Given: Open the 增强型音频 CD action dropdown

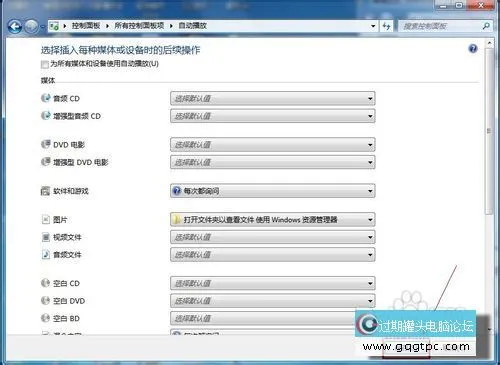Looking at the screenshot, I should click(273, 116).
